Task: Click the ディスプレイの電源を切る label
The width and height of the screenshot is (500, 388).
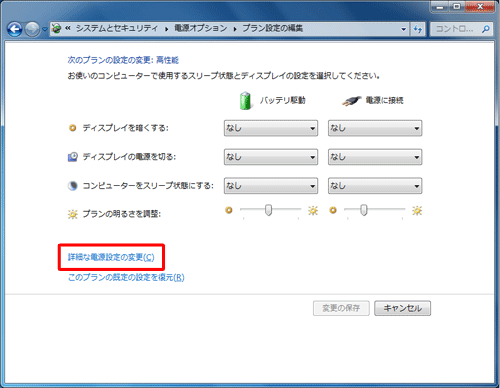Action: [129, 157]
